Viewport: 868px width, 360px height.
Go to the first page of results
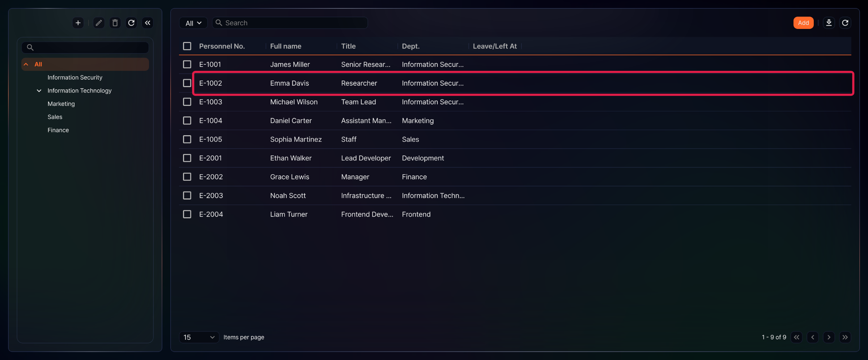pyautogui.click(x=796, y=337)
